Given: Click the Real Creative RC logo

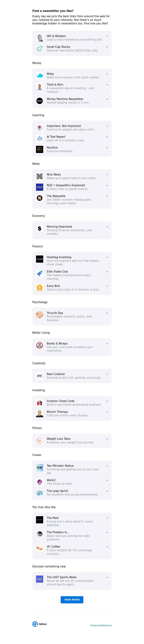Looking at the screenshot, I should pyautogui.click(x=40, y=376).
